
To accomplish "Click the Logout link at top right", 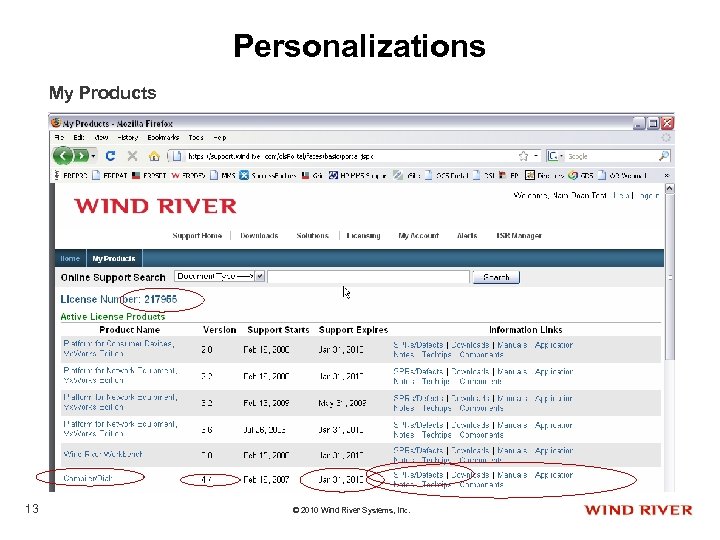I will [x=649, y=196].
